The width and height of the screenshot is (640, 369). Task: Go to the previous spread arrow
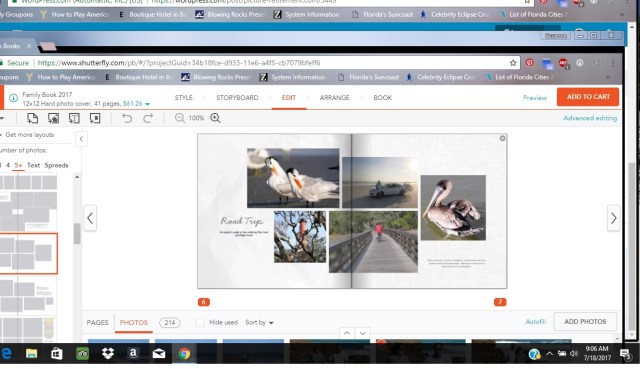coord(90,218)
